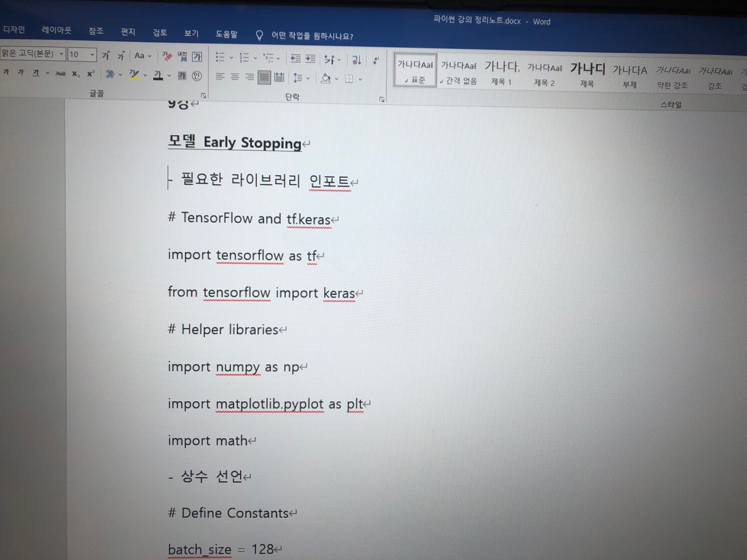
Task: Apply the 부제 subtitle style
Action: [x=630, y=76]
